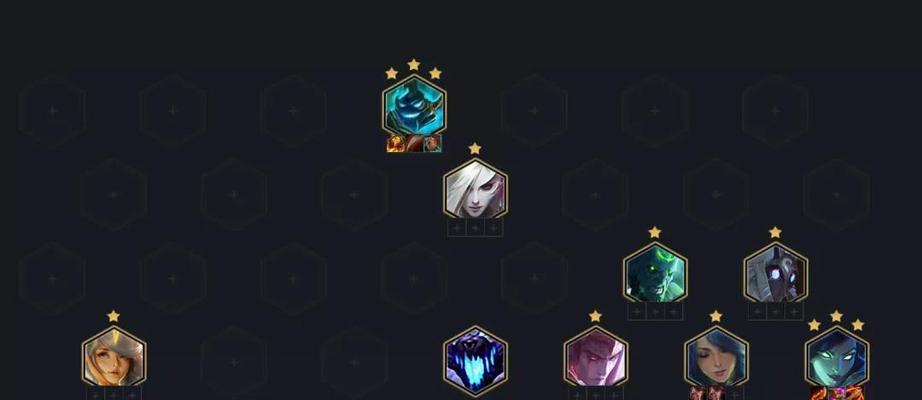Select the white-haired woman champion portrait
Screen dimensions: 922x400
(x=475, y=191)
